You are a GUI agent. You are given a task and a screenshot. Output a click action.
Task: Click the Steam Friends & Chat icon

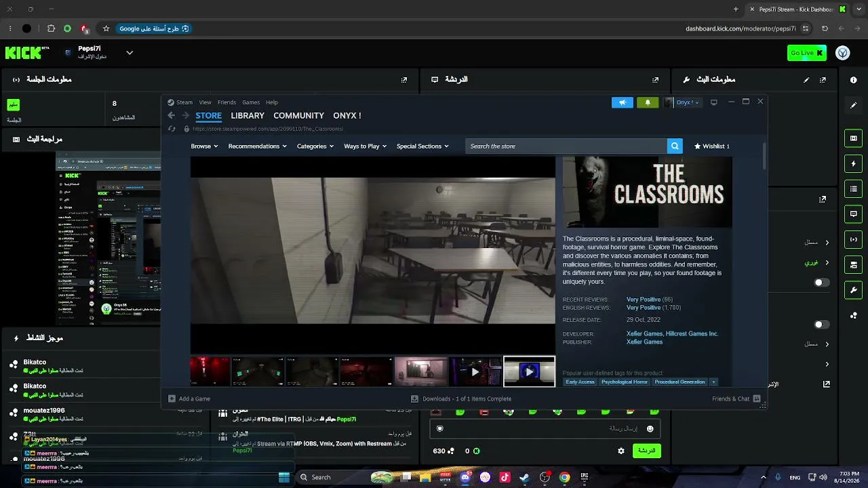click(x=757, y=399)
